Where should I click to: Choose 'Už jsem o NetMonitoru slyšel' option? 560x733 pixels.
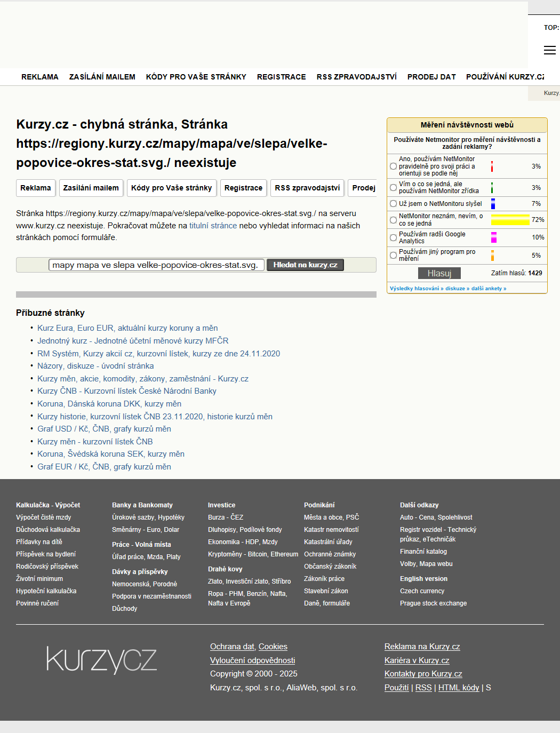[393, 204]
